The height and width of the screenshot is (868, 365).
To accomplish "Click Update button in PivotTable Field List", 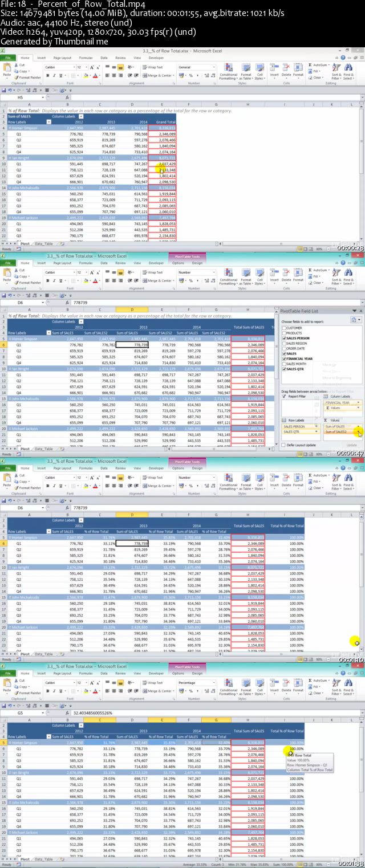I will [352, 445].
